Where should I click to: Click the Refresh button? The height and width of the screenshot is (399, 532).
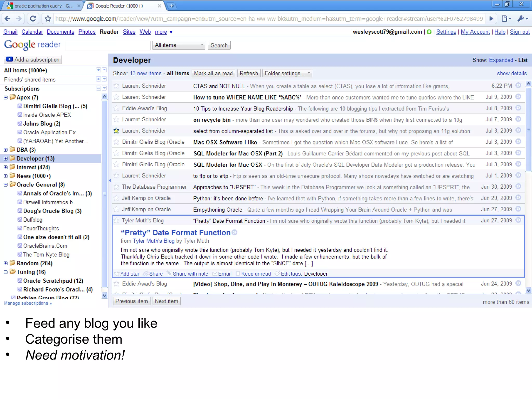tap(249, 73)
